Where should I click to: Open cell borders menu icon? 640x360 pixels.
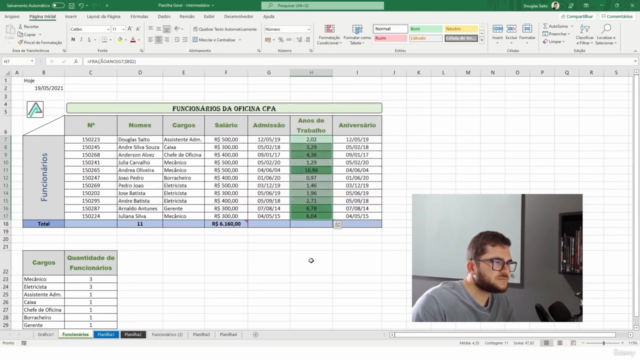[104, 40]
